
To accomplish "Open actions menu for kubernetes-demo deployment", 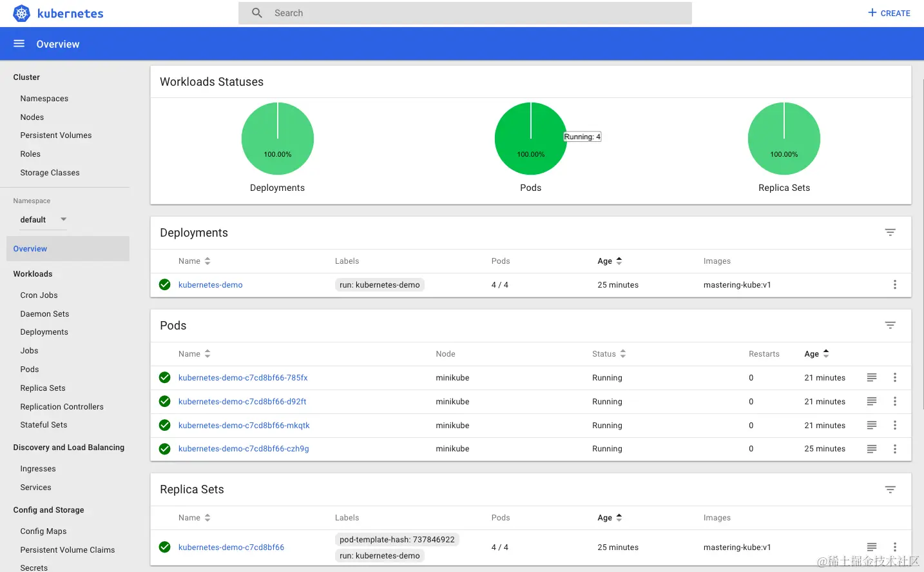I will 894,284.
